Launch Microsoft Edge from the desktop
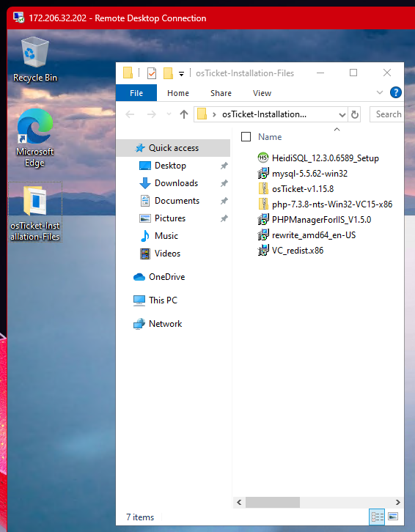 tap(35, 138)
